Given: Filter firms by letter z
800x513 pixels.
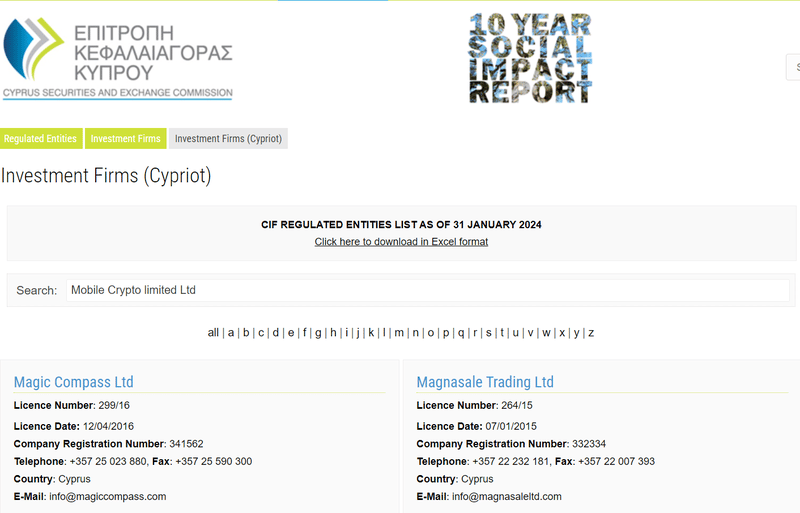Looking at the screenshot, I should (x=591, y=333).
